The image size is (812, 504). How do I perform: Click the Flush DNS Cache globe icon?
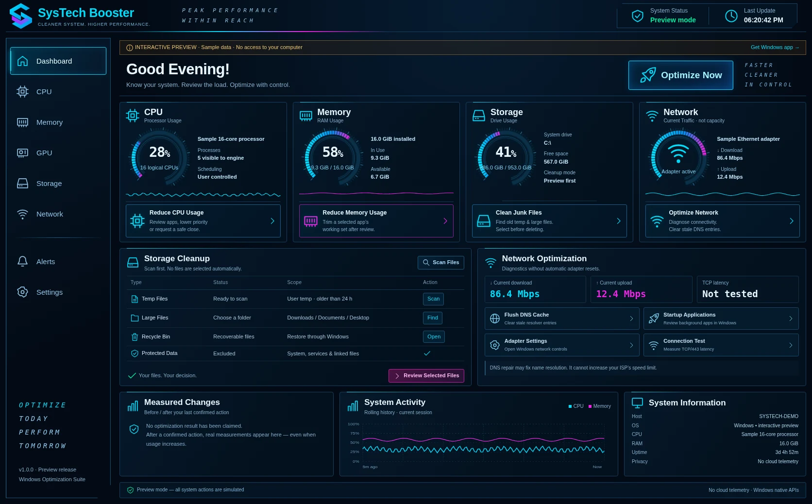495,319
